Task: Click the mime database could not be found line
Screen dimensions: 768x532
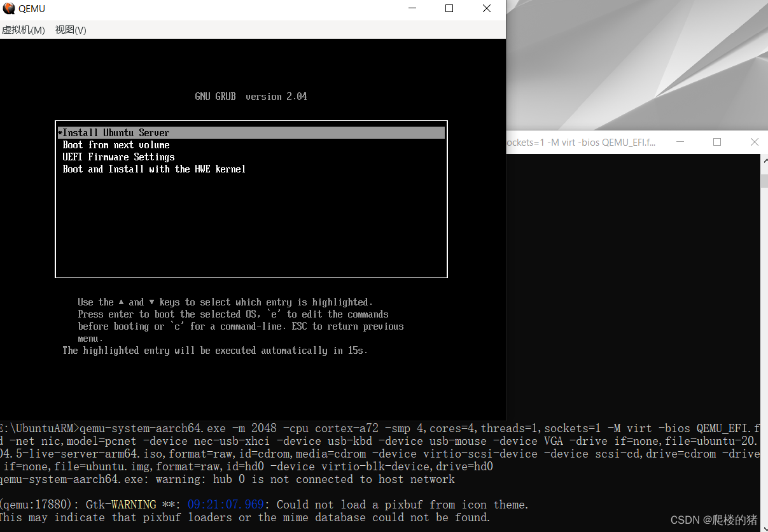Action: (245, 517)
